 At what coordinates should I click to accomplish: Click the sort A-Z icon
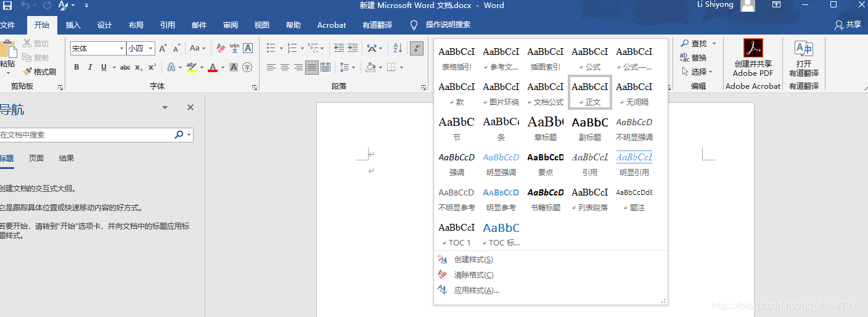(398, 48)
